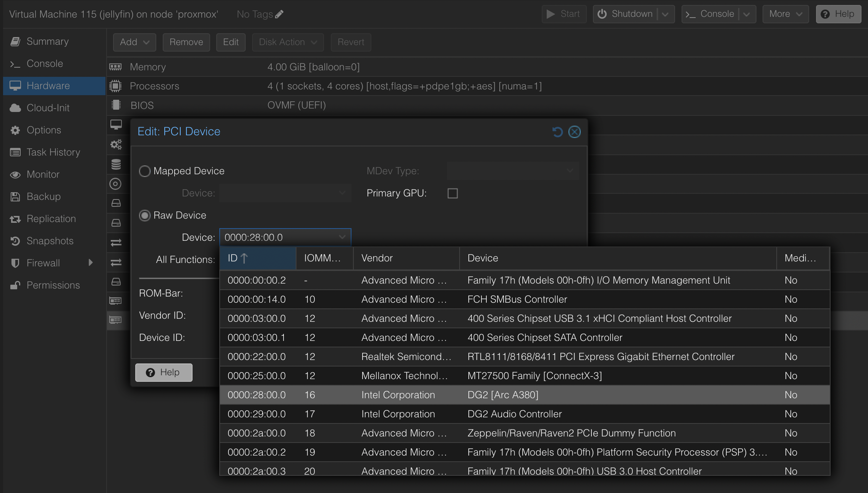Enable the Primary GPU checkbox
Screen dimensions: 868x493
click(453, 193)
